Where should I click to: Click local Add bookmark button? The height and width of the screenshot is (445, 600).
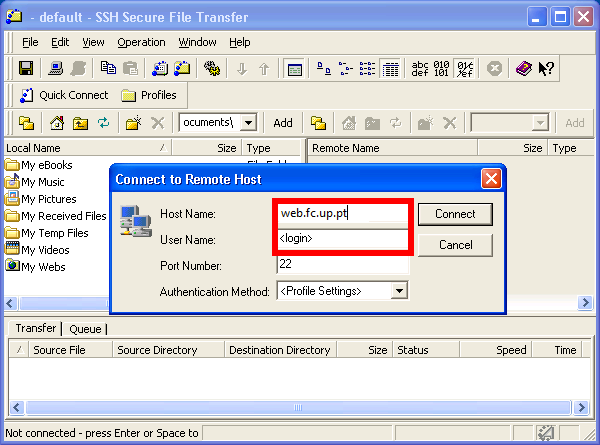[x=283, y=123]
